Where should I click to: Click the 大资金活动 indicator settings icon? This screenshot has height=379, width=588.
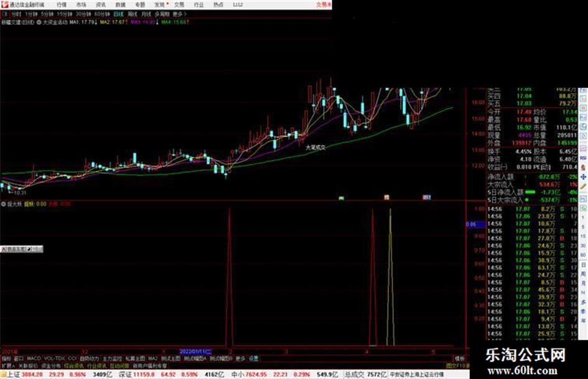coord(39,22)
